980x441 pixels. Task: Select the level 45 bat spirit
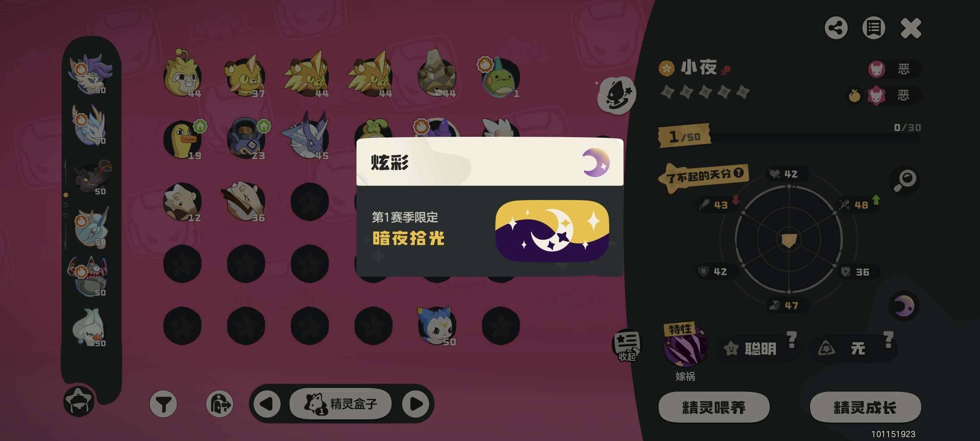click(x=307, y=136)
